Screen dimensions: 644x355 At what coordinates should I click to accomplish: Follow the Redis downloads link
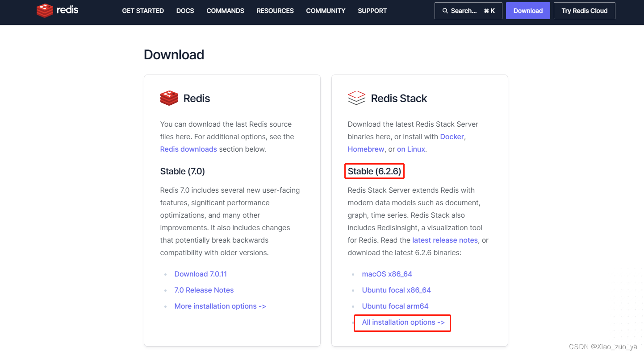point(188,149)
